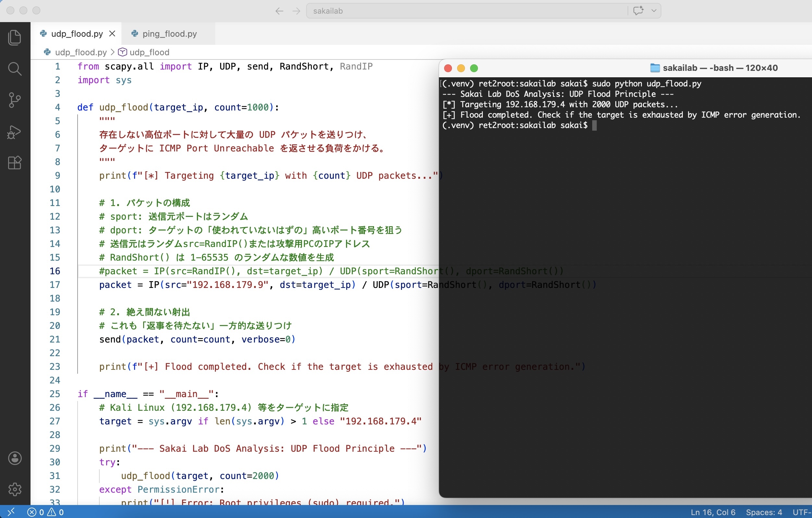Open the Run and Debug panel
Image resolution: width=812 pixels, height=518 pixels.
15,132
